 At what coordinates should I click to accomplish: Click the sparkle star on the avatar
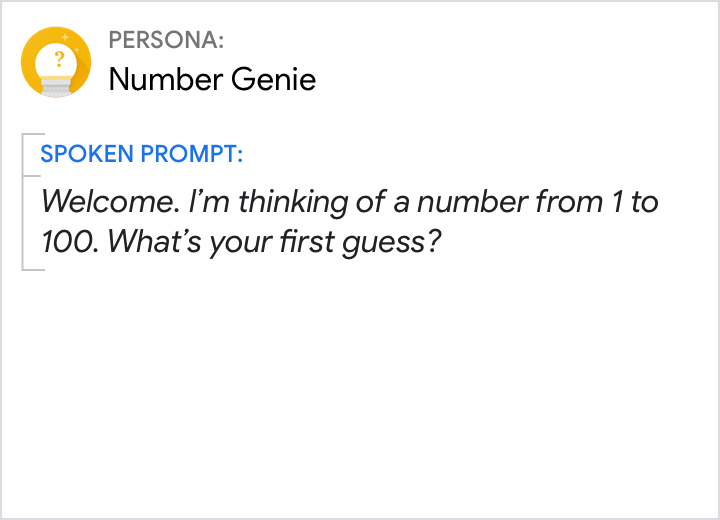pos(67,37)
